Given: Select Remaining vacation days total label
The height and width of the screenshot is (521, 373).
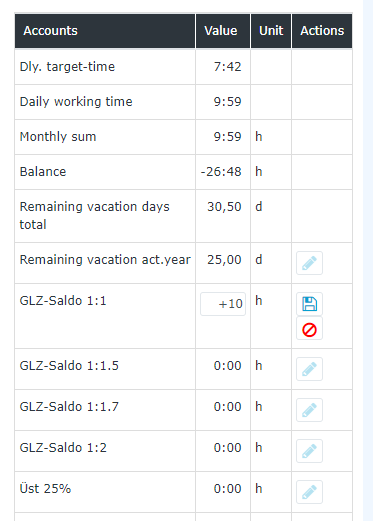Looking at the screenshot, I should [95, 215].
